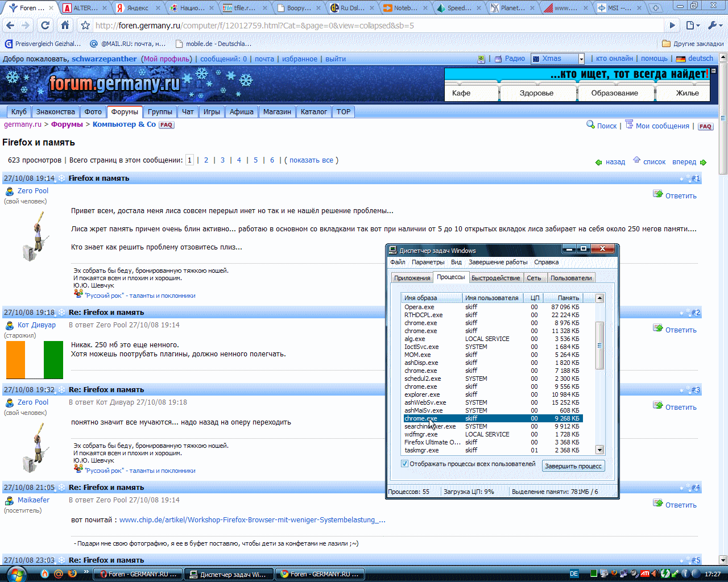Open the Файл menu in Task Manager

(398, 262)
